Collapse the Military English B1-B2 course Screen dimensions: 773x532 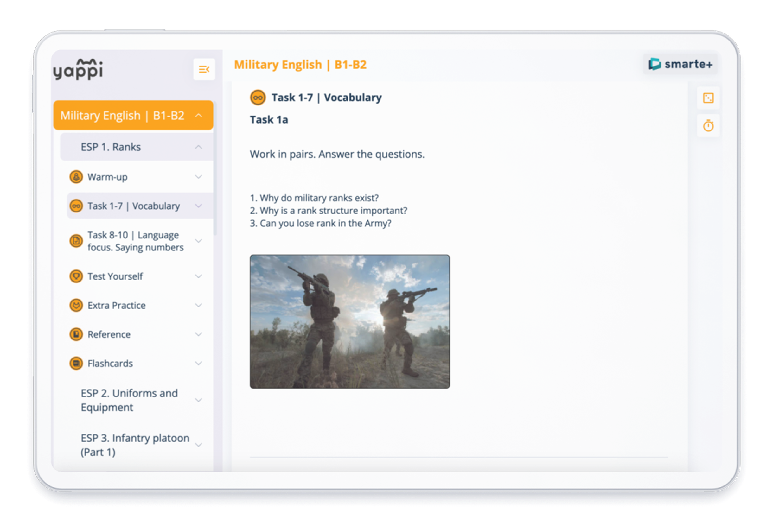point(198,115)
